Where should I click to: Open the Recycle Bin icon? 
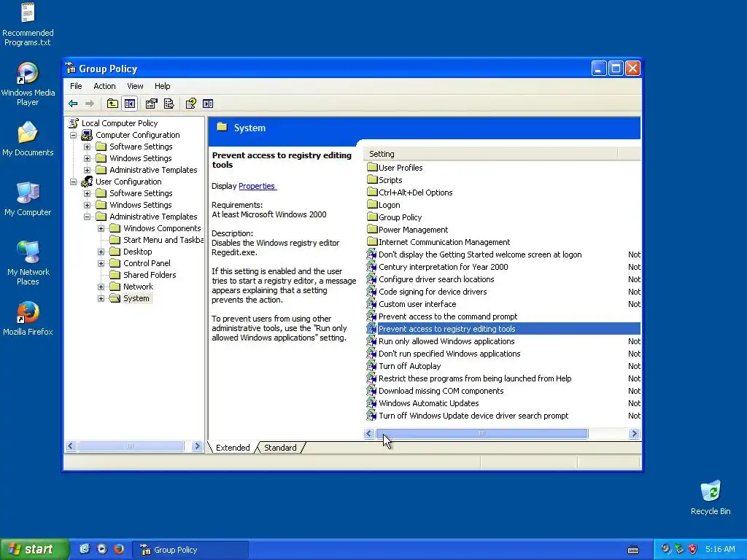pos(711,498)
